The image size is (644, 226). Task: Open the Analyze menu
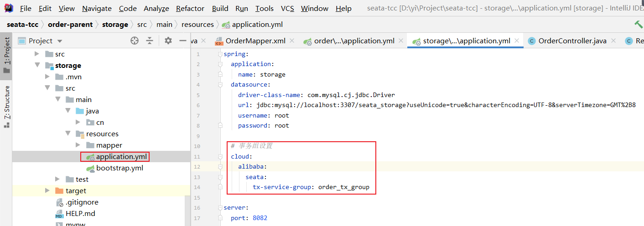pos(156,9)
